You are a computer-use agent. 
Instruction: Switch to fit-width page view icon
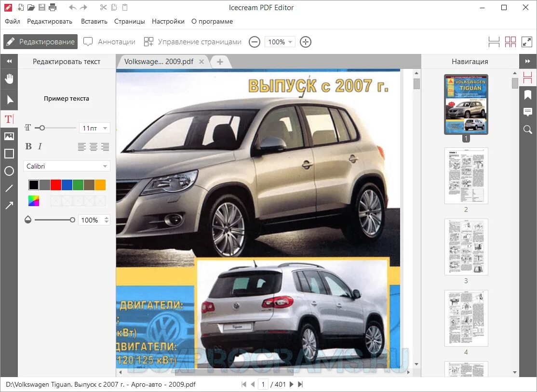click(x=494, y=42)
